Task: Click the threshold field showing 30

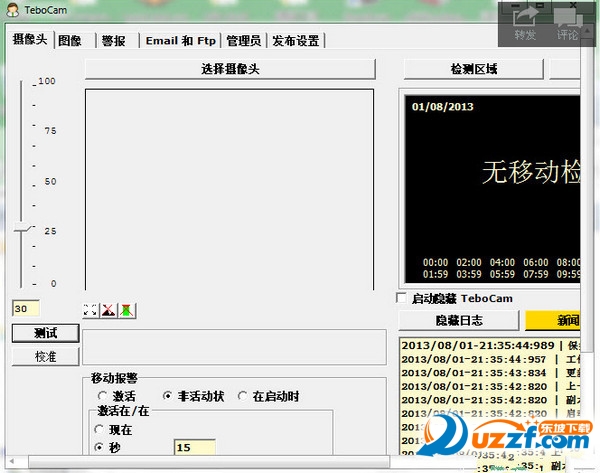Action: click(26, 308)
